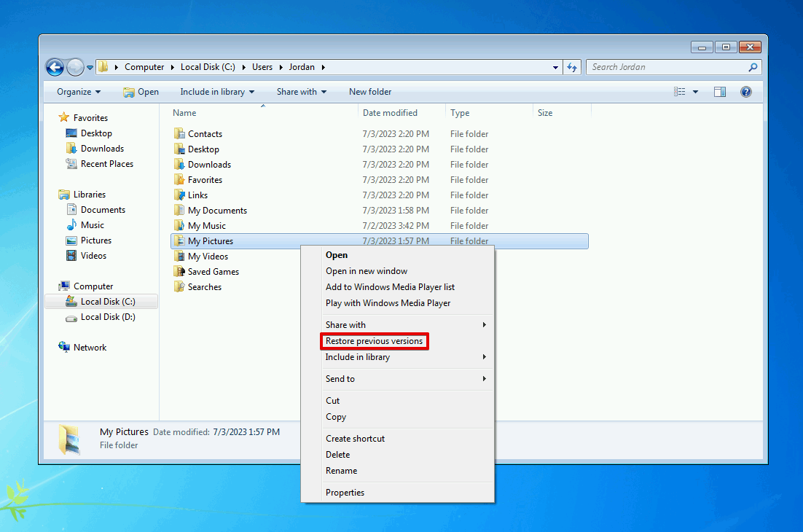The width and height of the screenshot is (803, 532).
Task: Click the New folder button
Action: [x=370, y=92]
